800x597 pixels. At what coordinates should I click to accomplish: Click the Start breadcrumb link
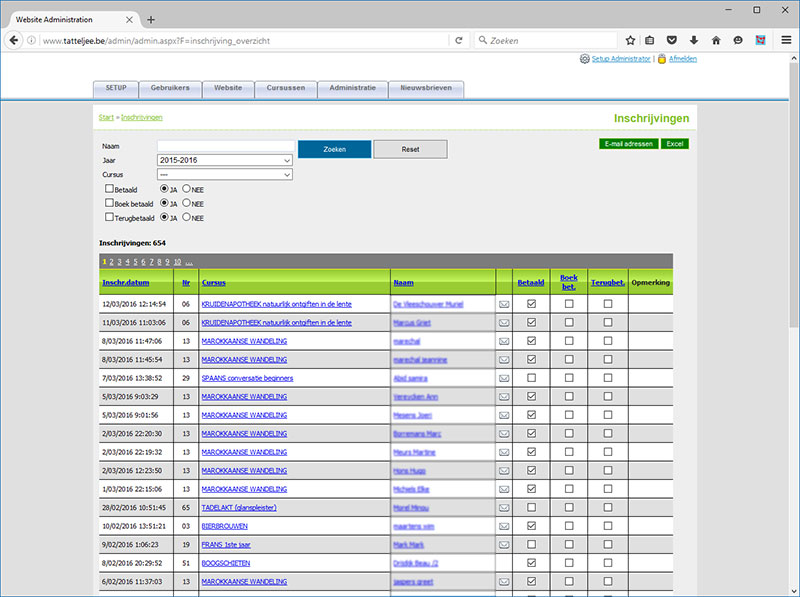click(x=106, y=117)
